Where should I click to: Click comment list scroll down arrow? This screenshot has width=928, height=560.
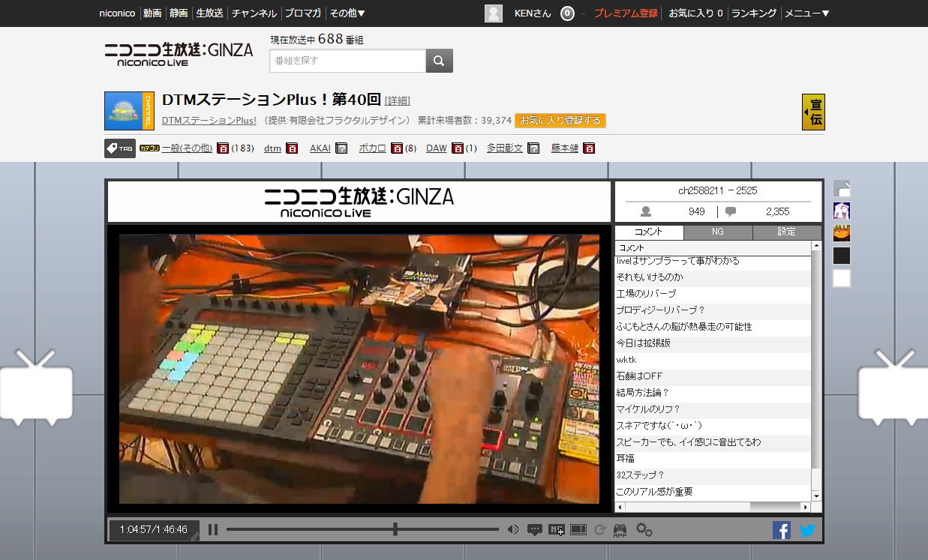coord(816,496)
